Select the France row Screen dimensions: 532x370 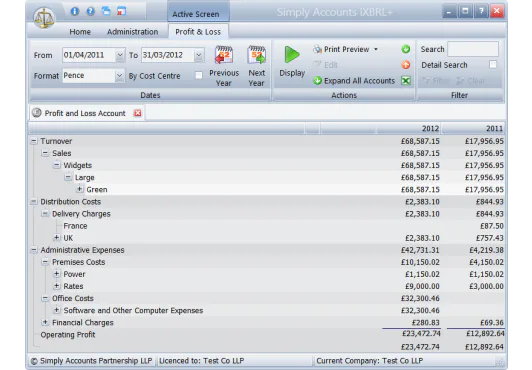[x=267, y=226]
